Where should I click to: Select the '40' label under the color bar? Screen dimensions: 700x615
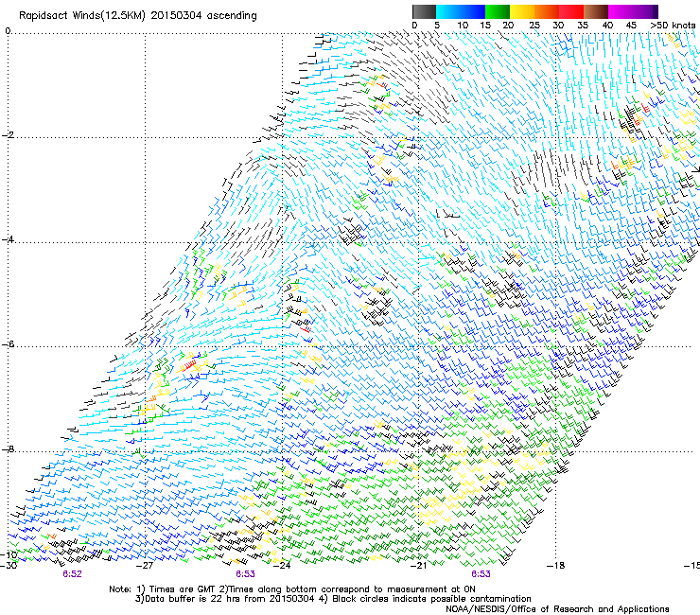[x=607, y=26]
